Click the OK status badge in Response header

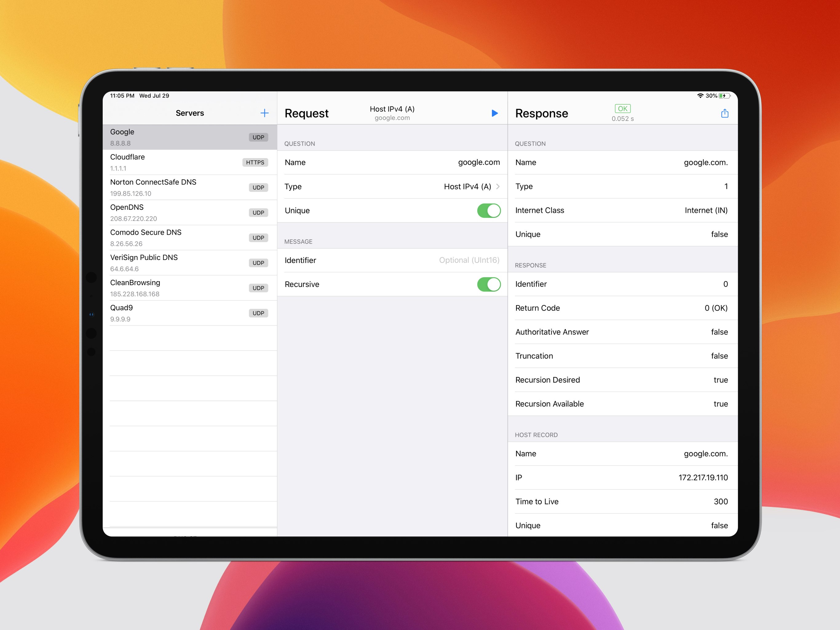[622, 108]
